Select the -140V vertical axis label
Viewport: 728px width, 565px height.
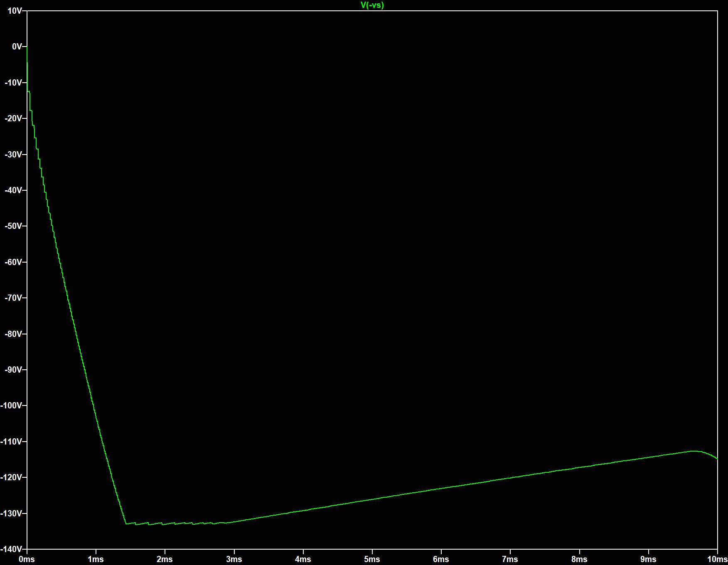tap(12, 549)
